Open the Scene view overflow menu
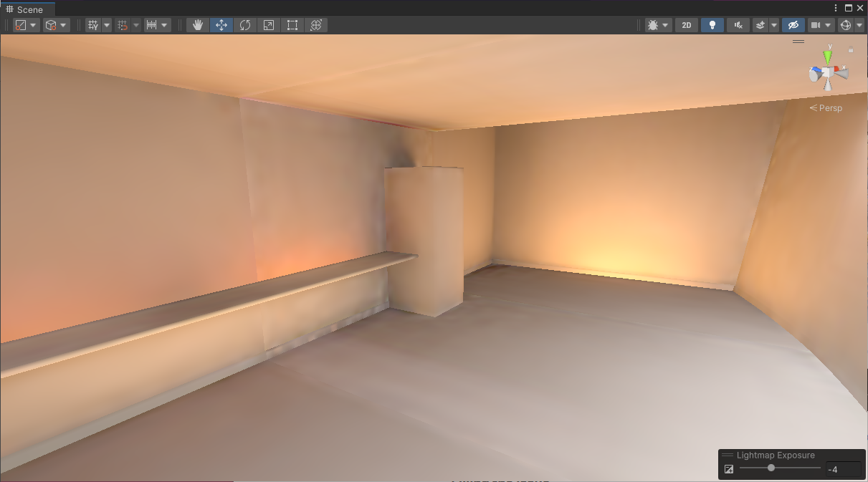Image resolution: width=868 pixels, height=482 pixels. pyautogui.click(x=835, y=7)
